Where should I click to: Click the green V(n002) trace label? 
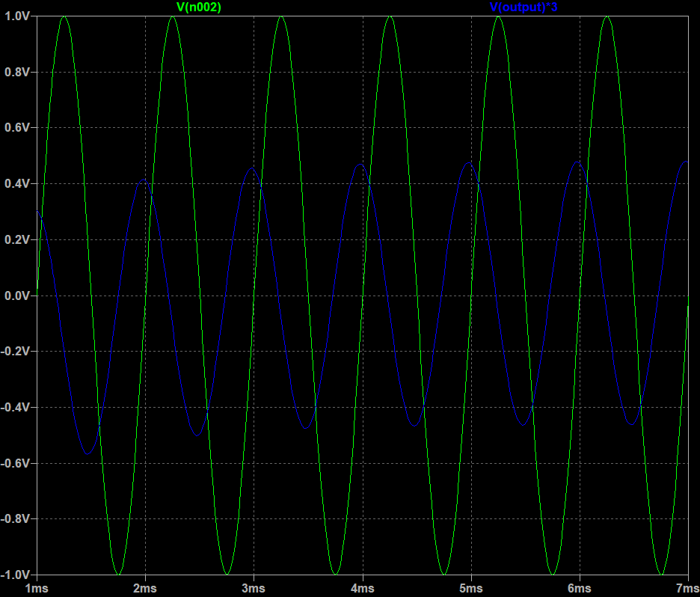pyautogui.click(x=198, y=7)
